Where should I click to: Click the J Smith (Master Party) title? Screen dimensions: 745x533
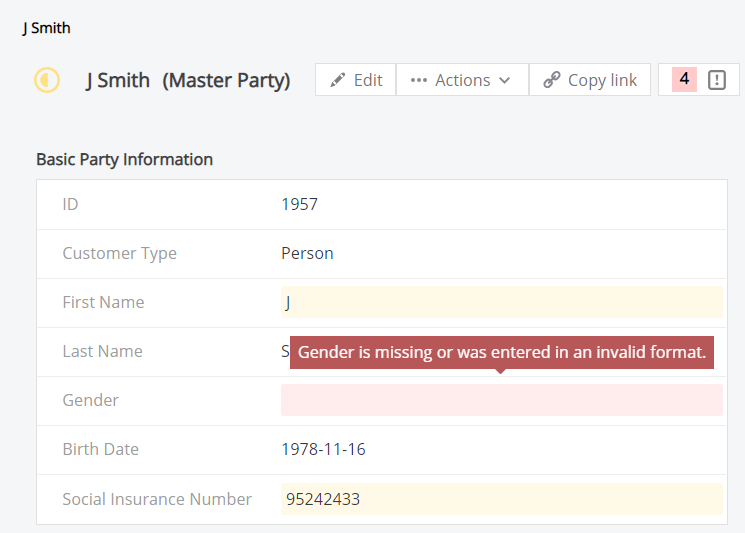coord(188,80)
